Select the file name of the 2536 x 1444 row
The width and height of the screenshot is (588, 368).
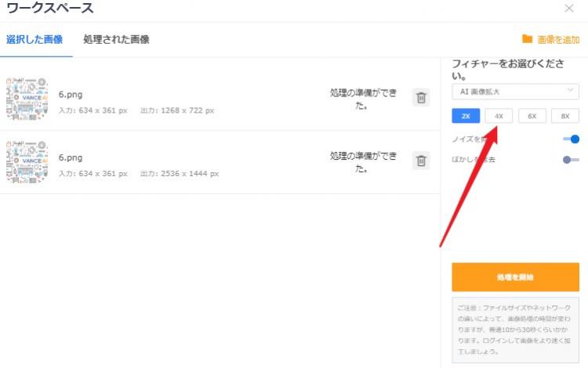(x=71, y=157)
